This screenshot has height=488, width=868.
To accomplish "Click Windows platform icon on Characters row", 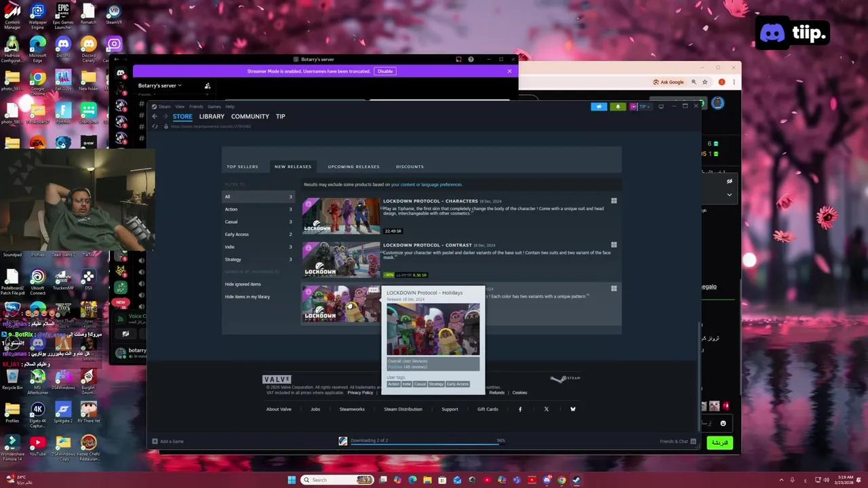I will pos(614,201).
